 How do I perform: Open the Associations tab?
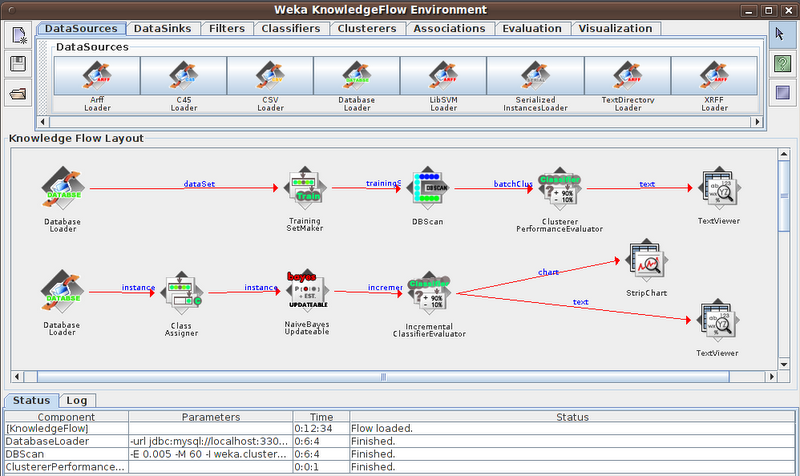click(x=449, y=29)
